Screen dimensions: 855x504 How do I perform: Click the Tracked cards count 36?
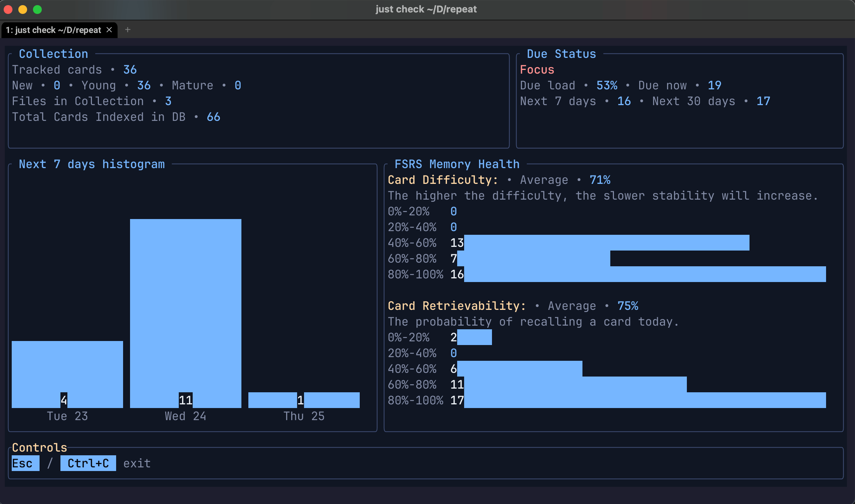[130, 70]
